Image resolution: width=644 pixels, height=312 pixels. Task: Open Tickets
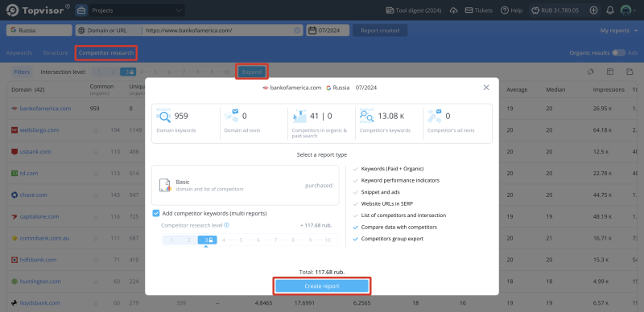coord(478,10)
